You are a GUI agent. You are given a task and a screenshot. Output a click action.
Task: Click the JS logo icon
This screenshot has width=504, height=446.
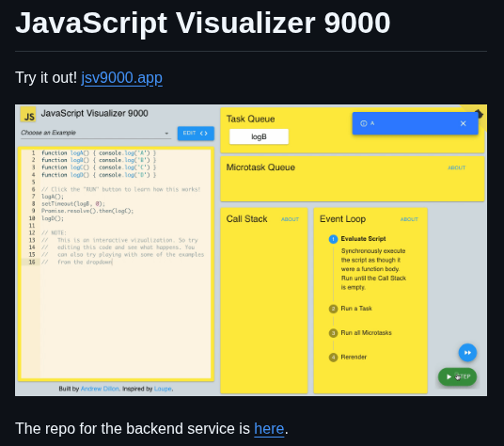pos(28,115)
